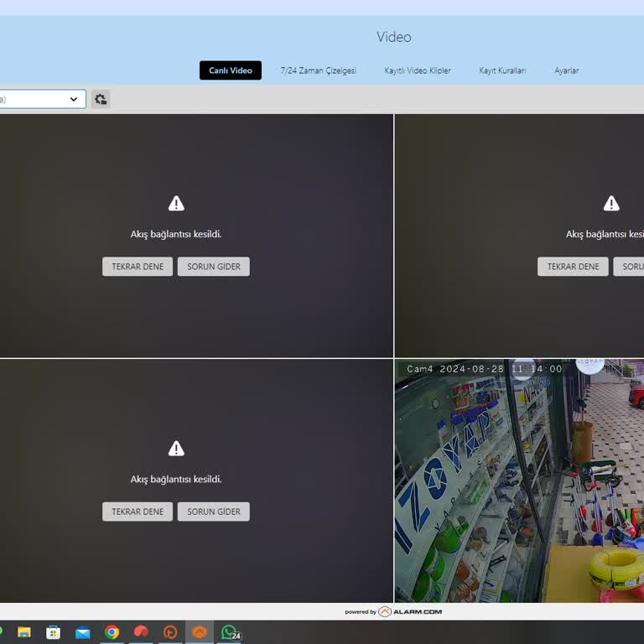
Task: Open the Kayıtlı Video Klipler tab
Action: [x=418, y=70]
